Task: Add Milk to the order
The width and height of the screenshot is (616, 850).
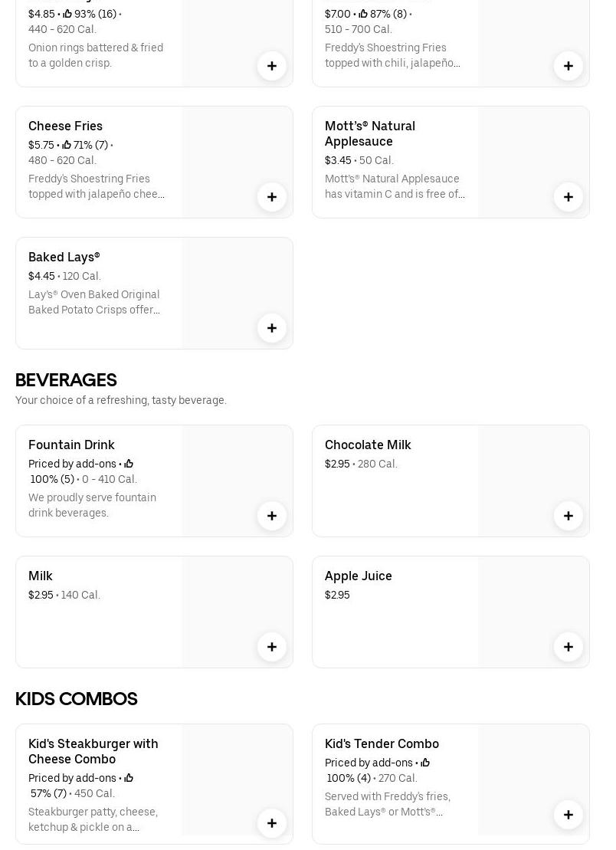Action: 272,647
